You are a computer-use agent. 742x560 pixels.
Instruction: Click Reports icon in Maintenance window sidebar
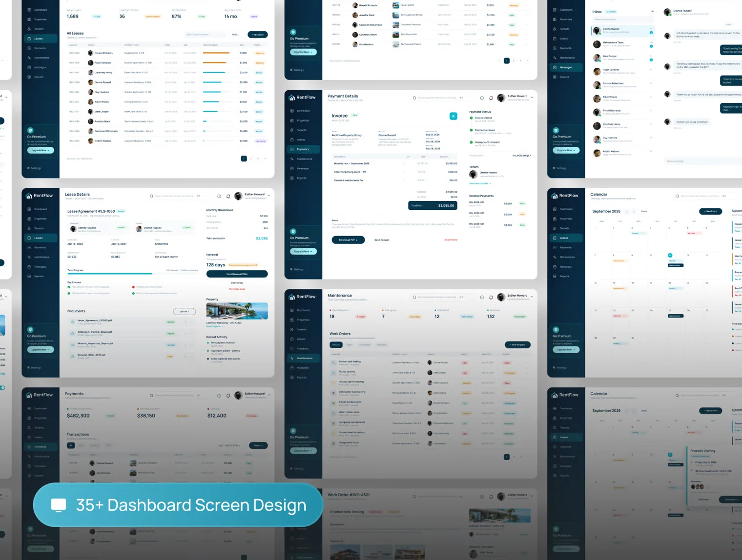(x=292, y=377)
